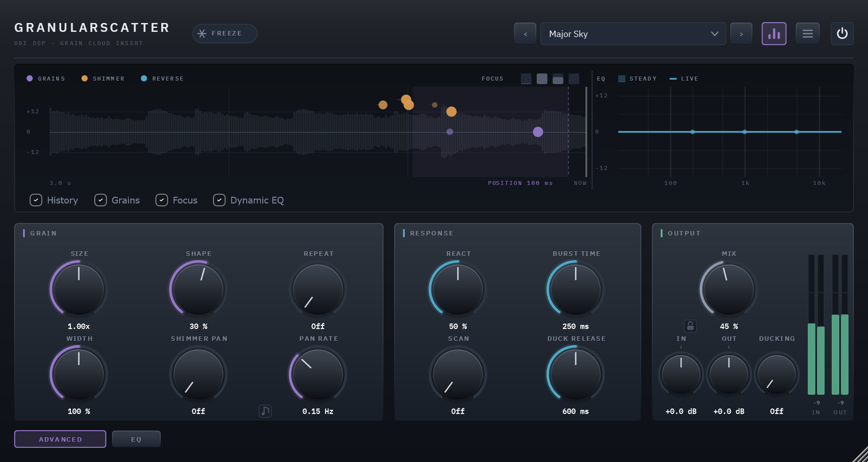Click the Duck Release knob

[x=576, y=374]
